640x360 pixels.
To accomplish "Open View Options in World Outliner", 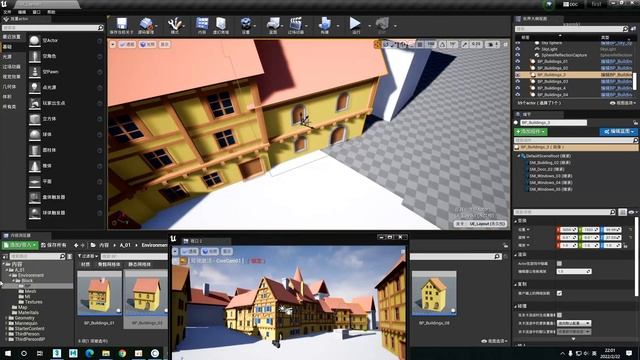I will (623, 103).
